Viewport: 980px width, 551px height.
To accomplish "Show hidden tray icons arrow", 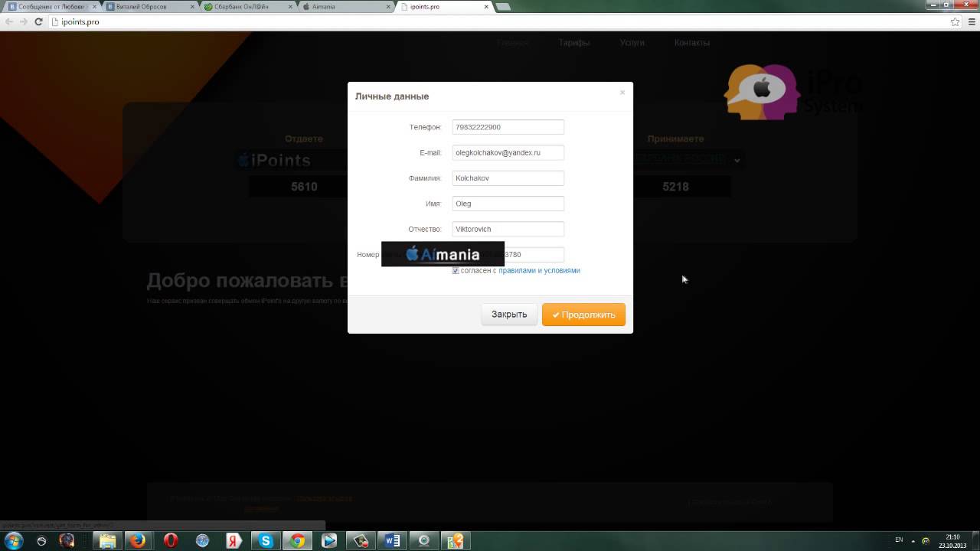I will pos(913,541).
